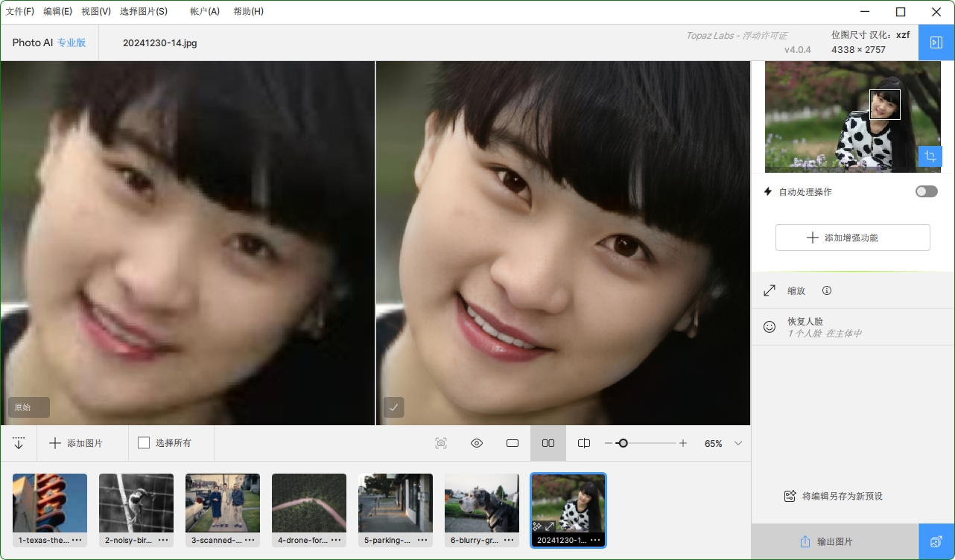Click the zoom slider handle

tap(623, 443)
